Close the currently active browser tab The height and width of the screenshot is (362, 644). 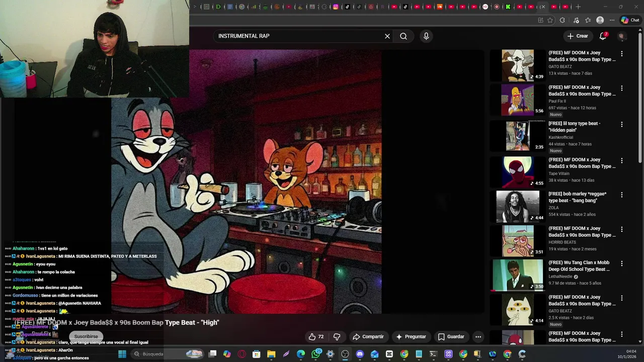pyautogui.click(x=543, y=7)
